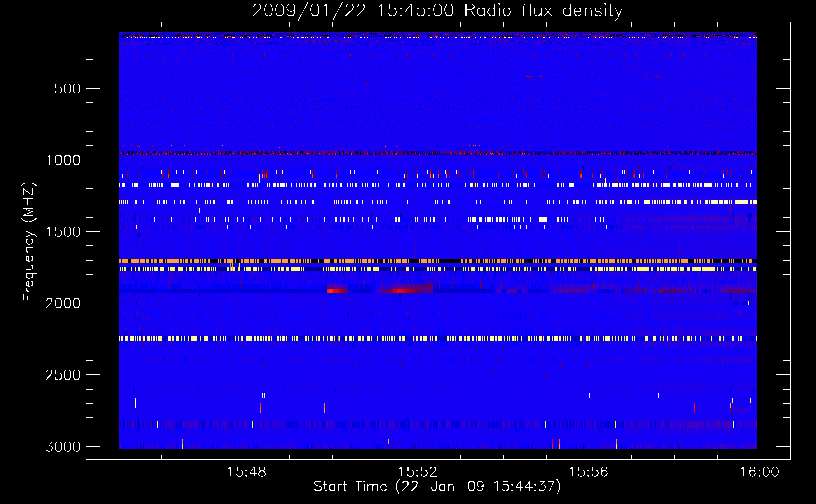The width and height of the screenshot is (816, 504).
Task: Click the 15:52 time tick label
Action: [418, 472]
